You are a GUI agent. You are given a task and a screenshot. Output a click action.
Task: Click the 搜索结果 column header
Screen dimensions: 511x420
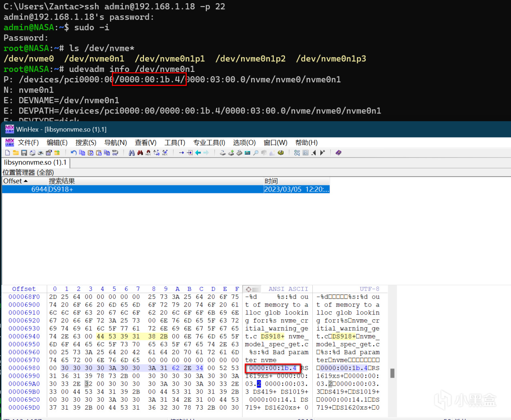tap(156, 181)
